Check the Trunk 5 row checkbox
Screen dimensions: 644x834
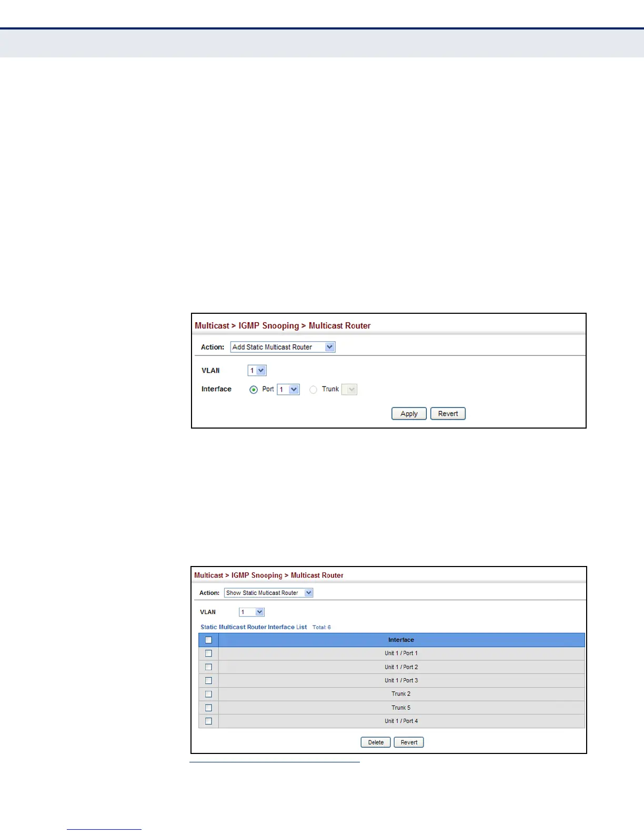[208, 708]
